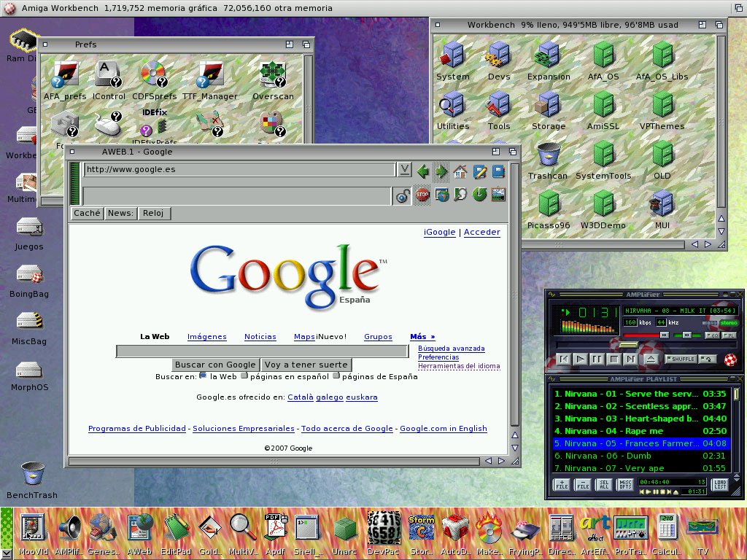Click the Google search input field
Screen dimensions: 747x560
click(262, 351)
